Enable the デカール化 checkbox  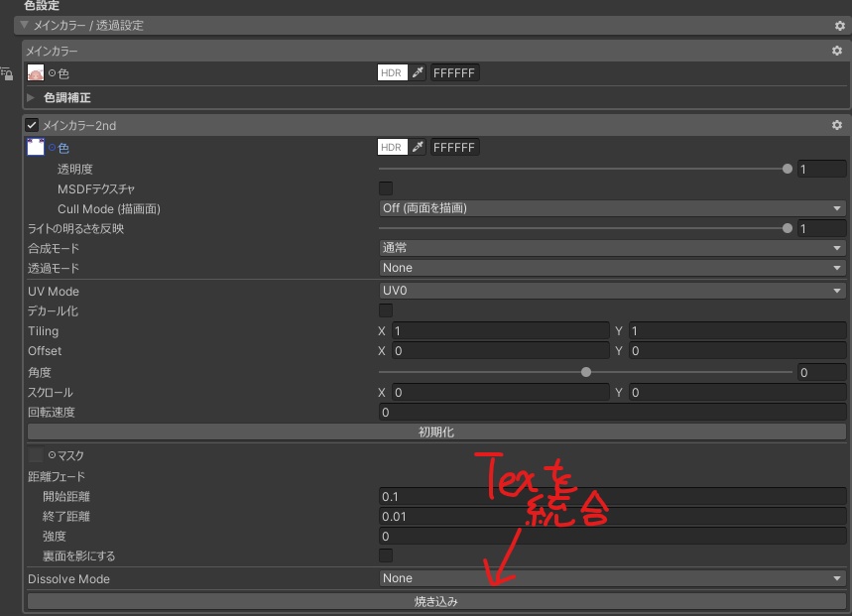pos(383,310)
